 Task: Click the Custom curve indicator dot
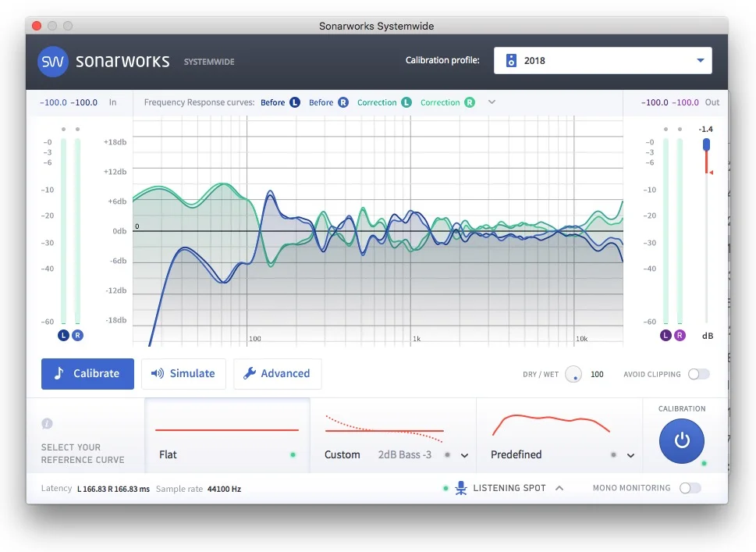pos(447,454)
